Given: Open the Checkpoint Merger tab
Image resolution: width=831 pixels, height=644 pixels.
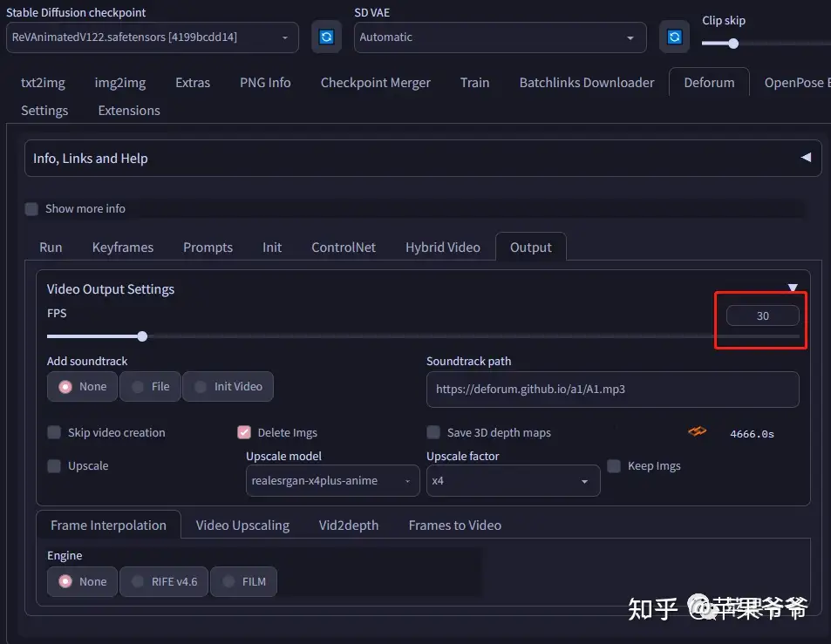Looking at the screenshot, I should click(x=375, y=83).
